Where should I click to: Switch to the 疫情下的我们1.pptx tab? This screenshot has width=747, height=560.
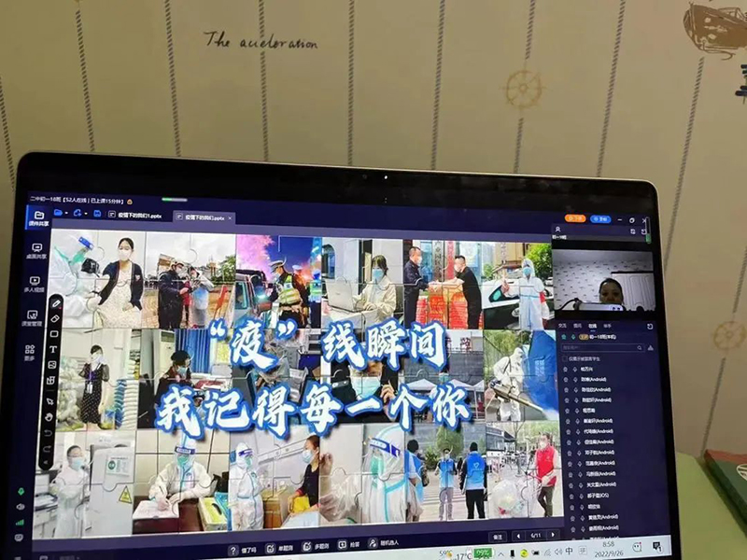[x=135, y=216]
